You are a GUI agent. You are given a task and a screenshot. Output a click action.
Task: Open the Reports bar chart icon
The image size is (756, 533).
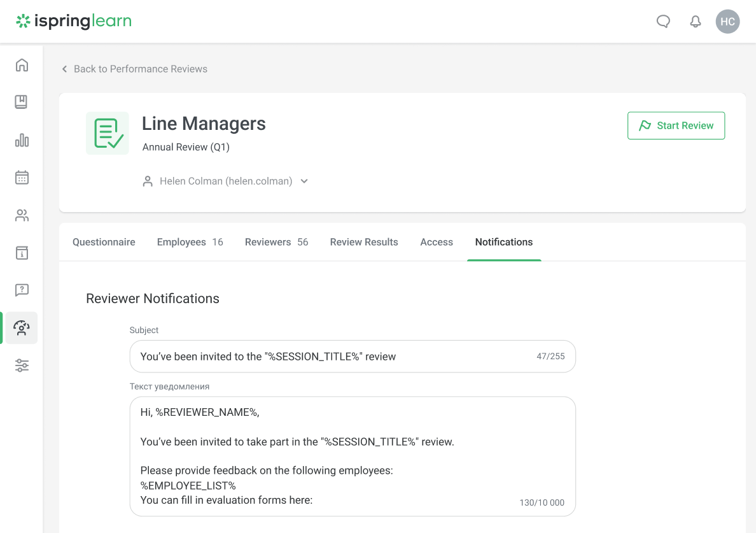click(22, 140)
